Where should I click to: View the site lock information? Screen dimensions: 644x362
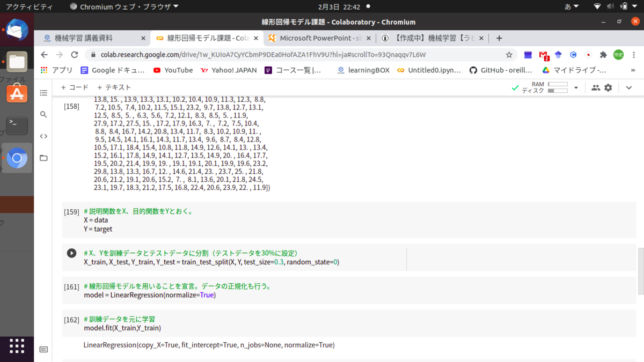click(x=93, y=55)
